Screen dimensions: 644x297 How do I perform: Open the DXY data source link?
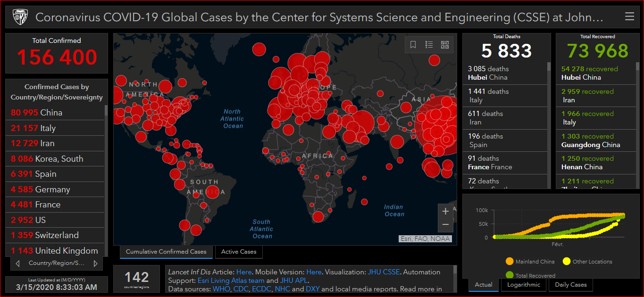click(312, 289)
